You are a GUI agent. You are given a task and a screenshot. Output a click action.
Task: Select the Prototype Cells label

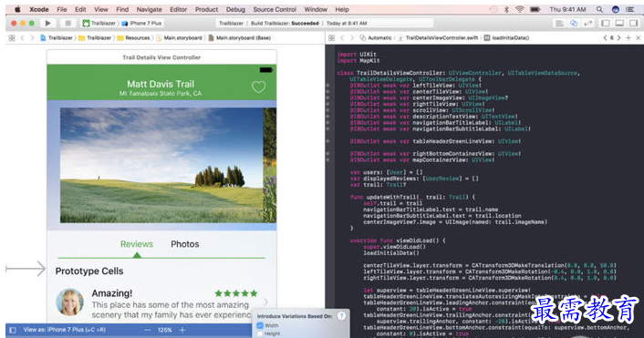(89, 271)
